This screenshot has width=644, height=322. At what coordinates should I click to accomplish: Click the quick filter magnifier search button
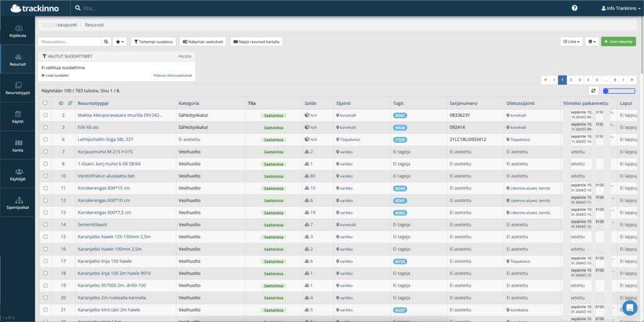coord(107,42)
